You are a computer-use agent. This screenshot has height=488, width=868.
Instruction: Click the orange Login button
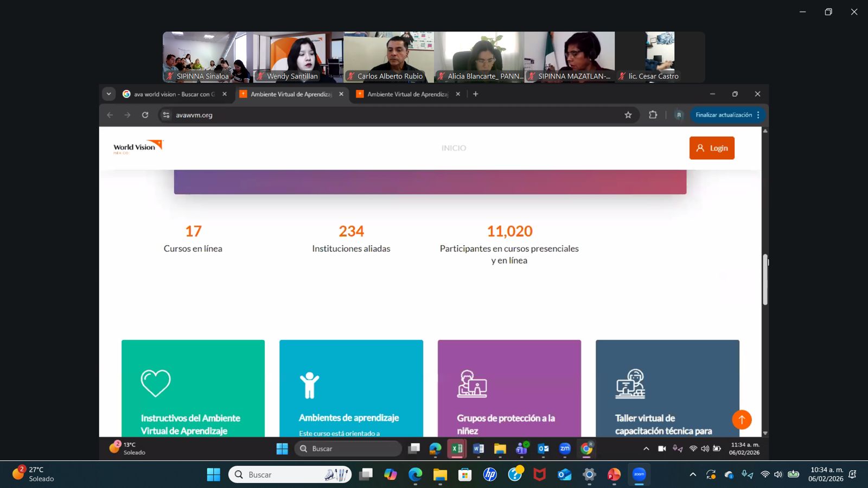pos(712,148)
